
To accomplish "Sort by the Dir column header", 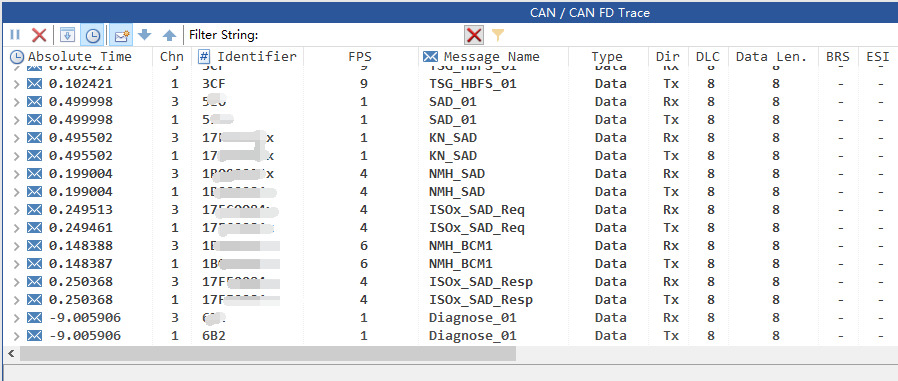I will pos(668,57).
